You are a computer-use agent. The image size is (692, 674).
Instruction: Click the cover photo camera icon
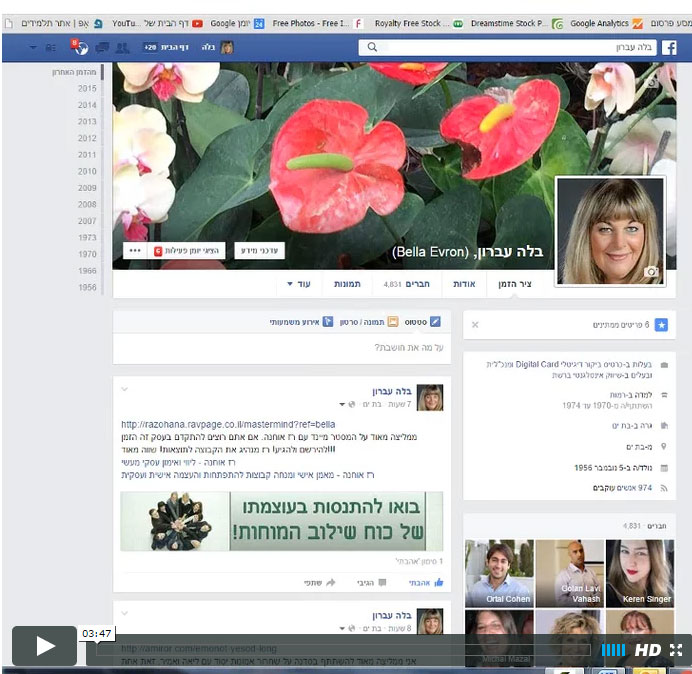coord(653,82)
